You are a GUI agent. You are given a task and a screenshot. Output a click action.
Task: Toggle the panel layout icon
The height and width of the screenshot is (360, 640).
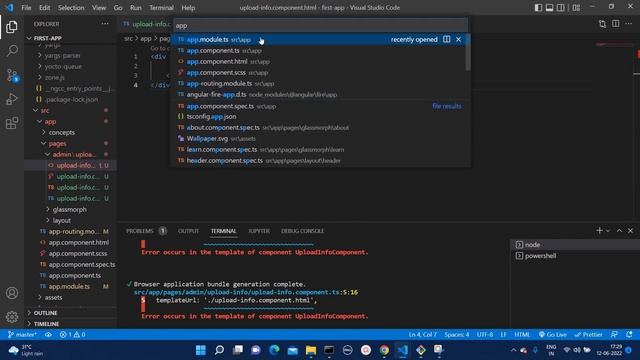549,7
